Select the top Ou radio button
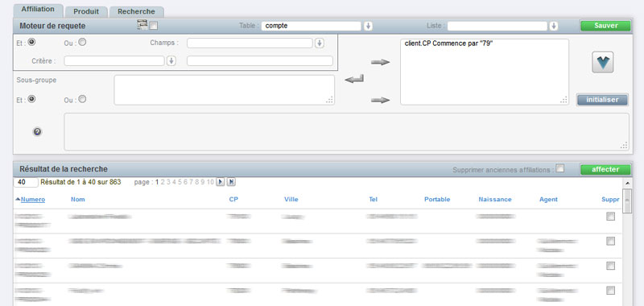The image size is (644, 306). point(82,42)
